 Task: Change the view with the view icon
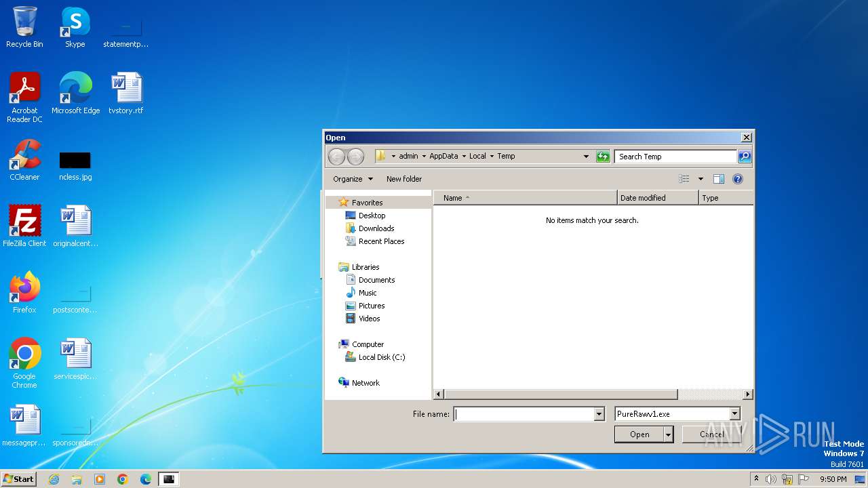(x=684, y=179)
